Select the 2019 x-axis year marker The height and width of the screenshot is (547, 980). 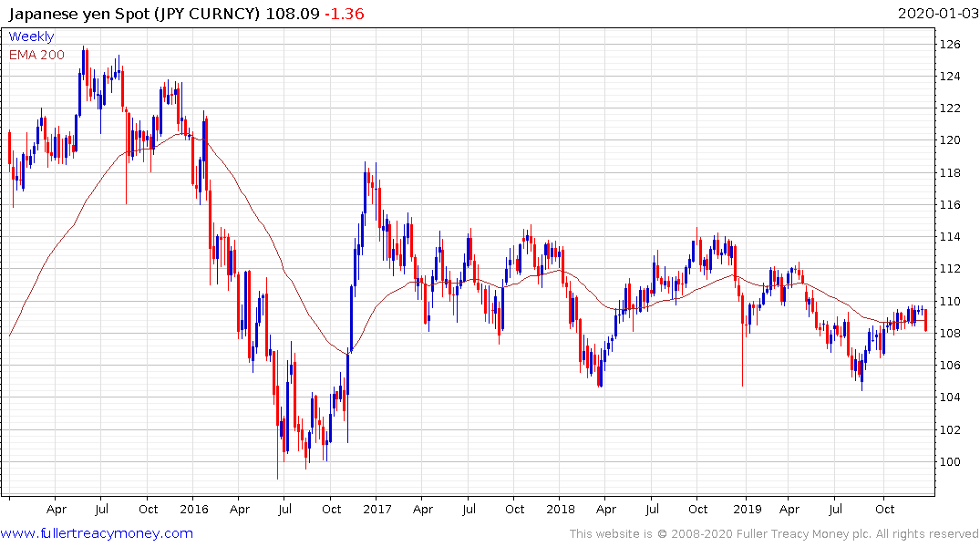[747, 509]
